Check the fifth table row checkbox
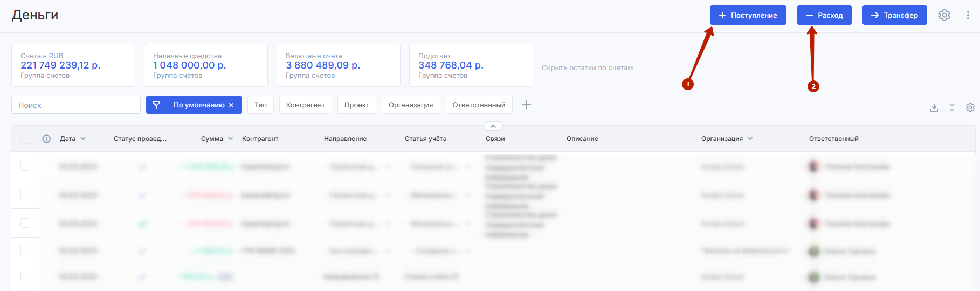This screenshot has height=291, width=980. pyautogui.click(x=25, y=276)
